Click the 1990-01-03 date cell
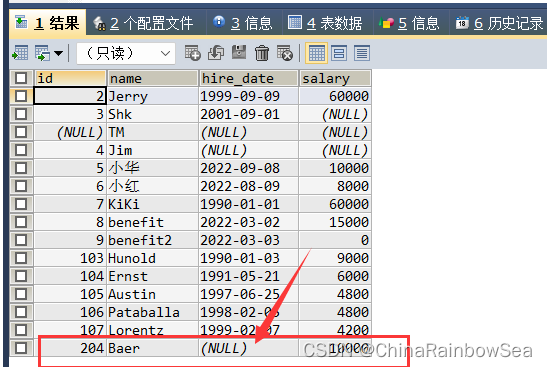547x367 pixels. (248, 258)
